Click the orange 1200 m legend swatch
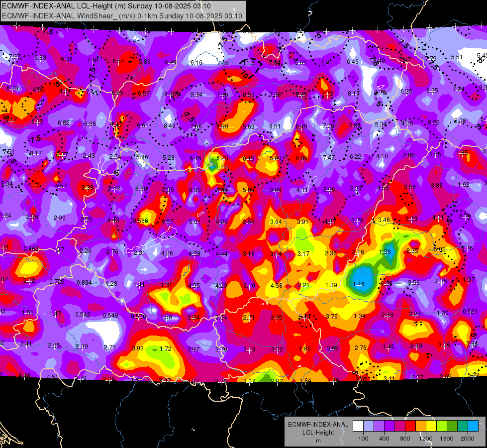This screenshot has height=448, width=487. 421,426
